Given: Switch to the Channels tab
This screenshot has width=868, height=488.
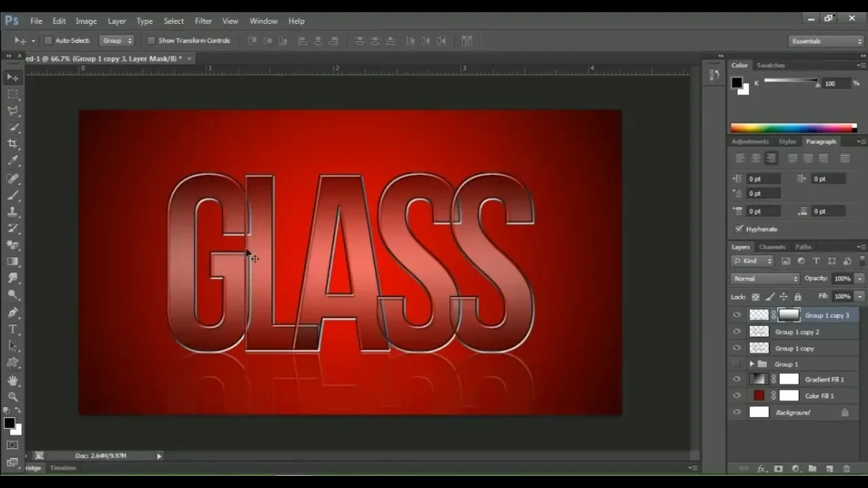Looking at the screenshot, I should point(772,247).
